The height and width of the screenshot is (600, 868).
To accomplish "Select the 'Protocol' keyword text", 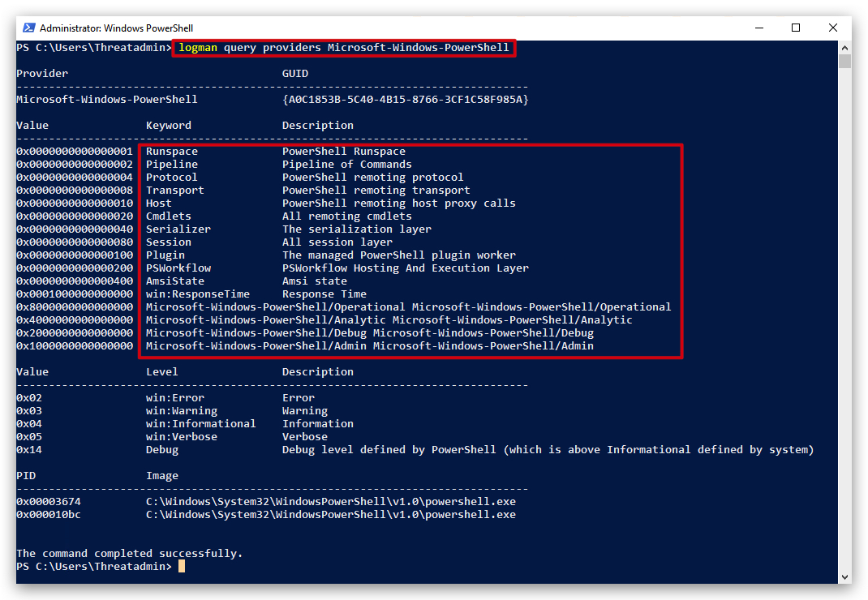I will (172, 177).
